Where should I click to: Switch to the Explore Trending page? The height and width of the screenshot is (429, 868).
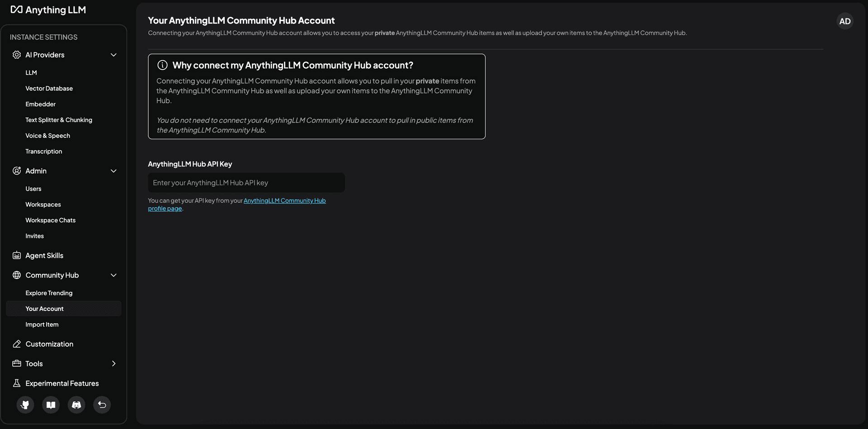pos(49,293)
